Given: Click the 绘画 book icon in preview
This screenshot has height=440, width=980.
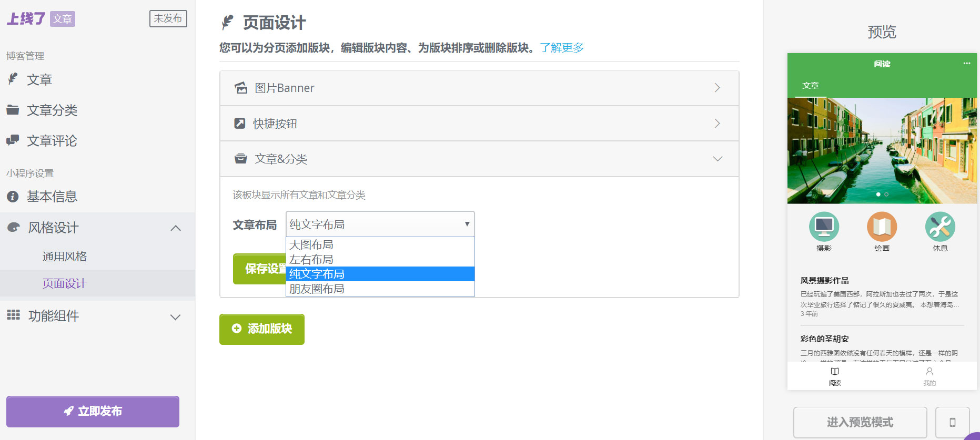Looking at the screenshot, I should (882, 227).
